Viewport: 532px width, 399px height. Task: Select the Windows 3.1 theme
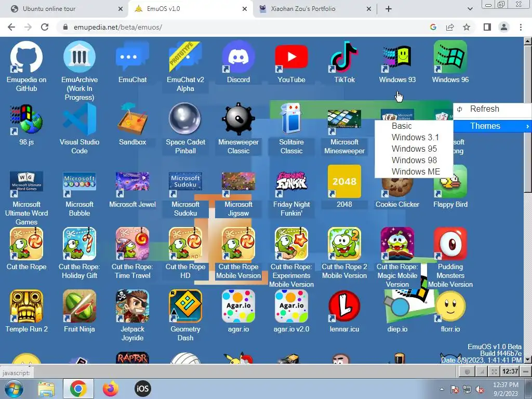coord(415,137)
